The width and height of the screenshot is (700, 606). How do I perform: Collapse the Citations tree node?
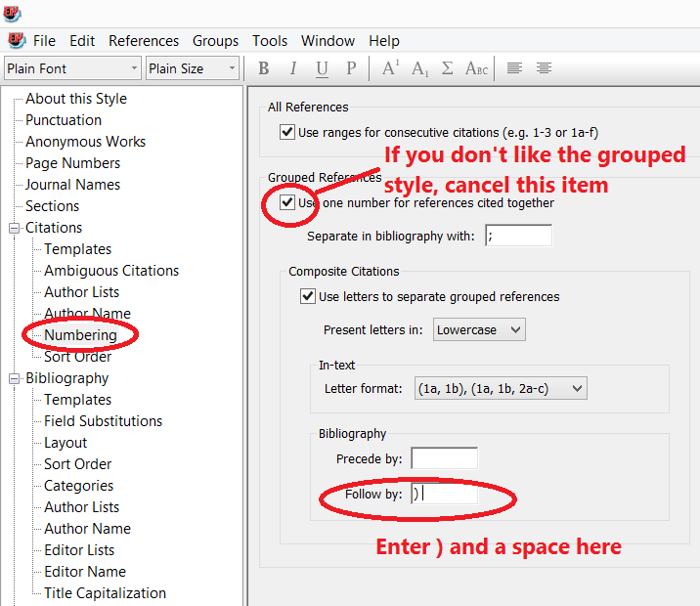tap(15, 228)
